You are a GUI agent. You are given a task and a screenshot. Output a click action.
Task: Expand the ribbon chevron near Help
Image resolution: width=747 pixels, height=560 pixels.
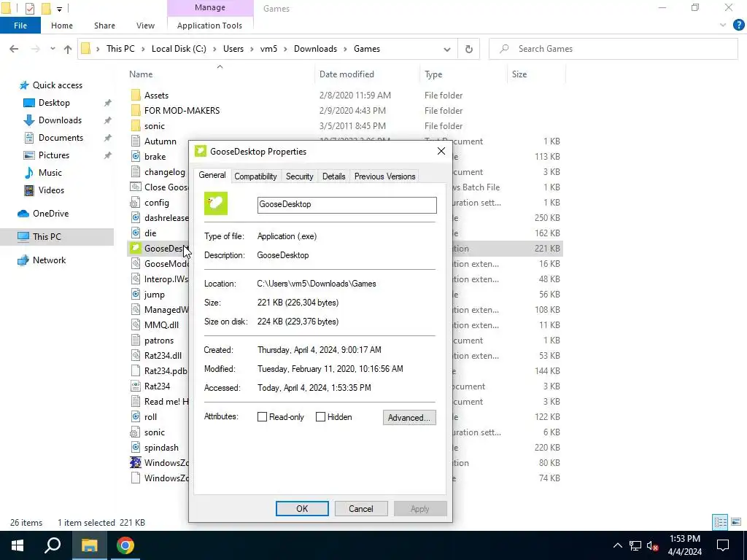point(723,26)
